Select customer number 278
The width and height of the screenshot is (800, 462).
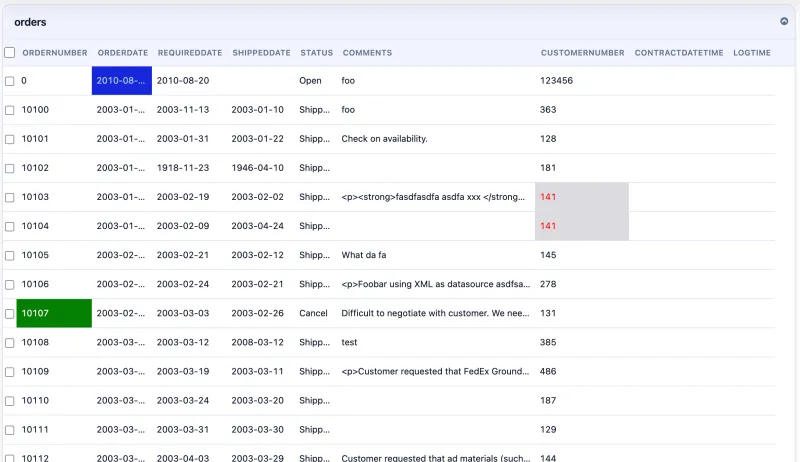click(548, 284)
